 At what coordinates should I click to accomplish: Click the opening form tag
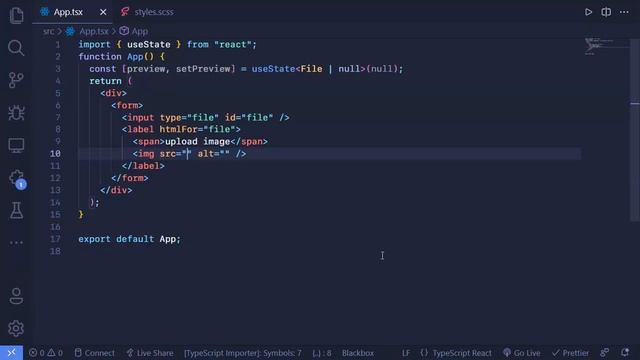127,105
